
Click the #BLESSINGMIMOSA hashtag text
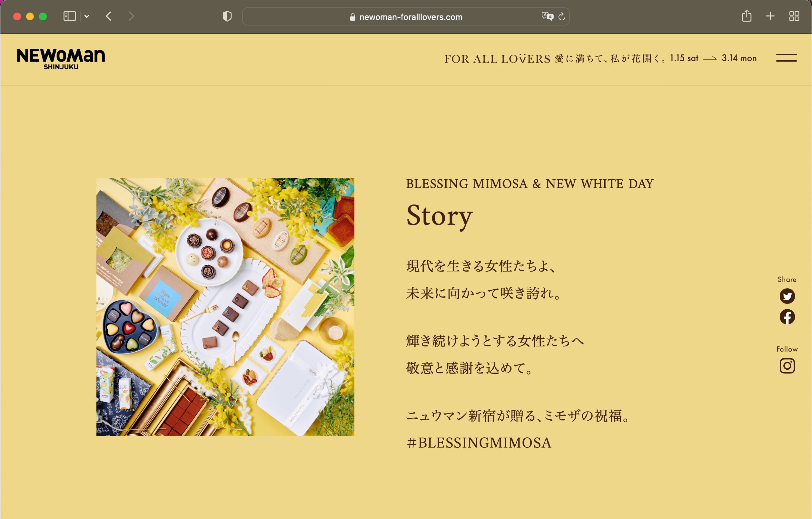tap(479, 443)
